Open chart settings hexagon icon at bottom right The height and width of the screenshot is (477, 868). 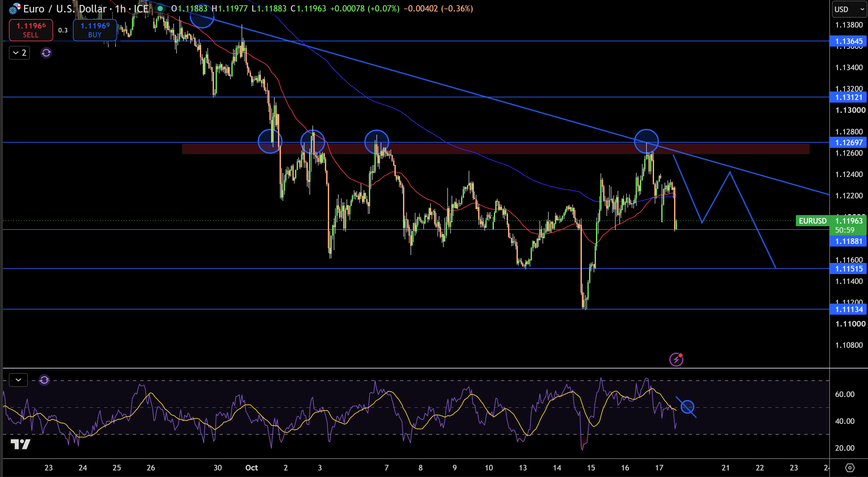[x=850, y=467]
